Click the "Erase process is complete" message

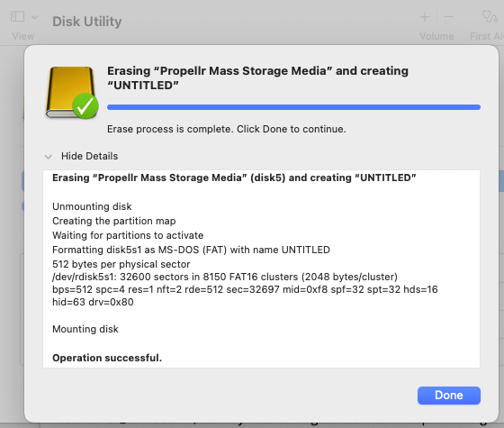pos(227,129)
